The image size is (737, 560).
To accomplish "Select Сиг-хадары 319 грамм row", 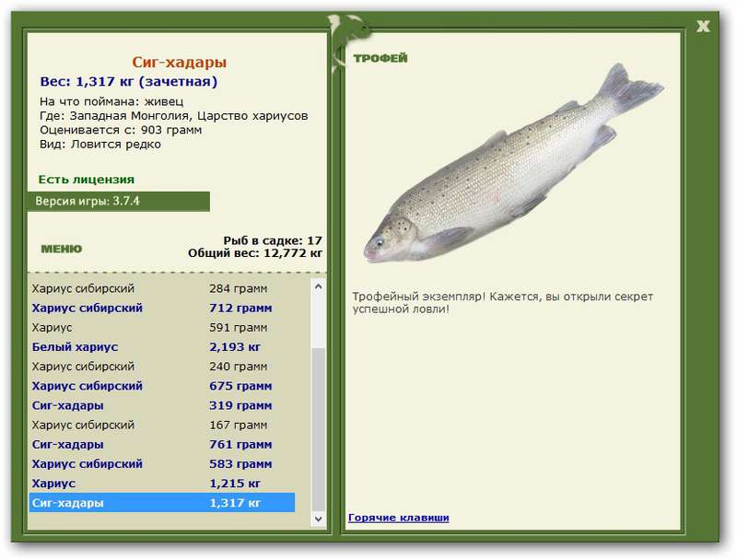I will click(x=162, y=405).
